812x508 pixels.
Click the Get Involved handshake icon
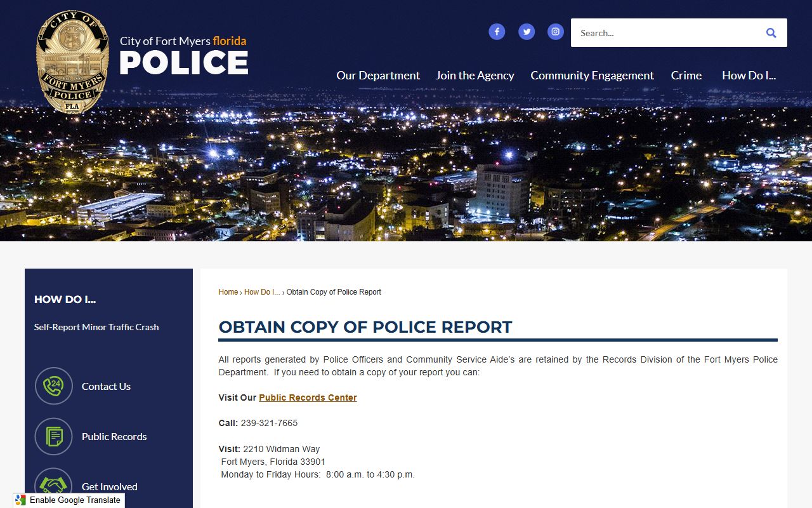pyautogui.click(x=54, y=486)
